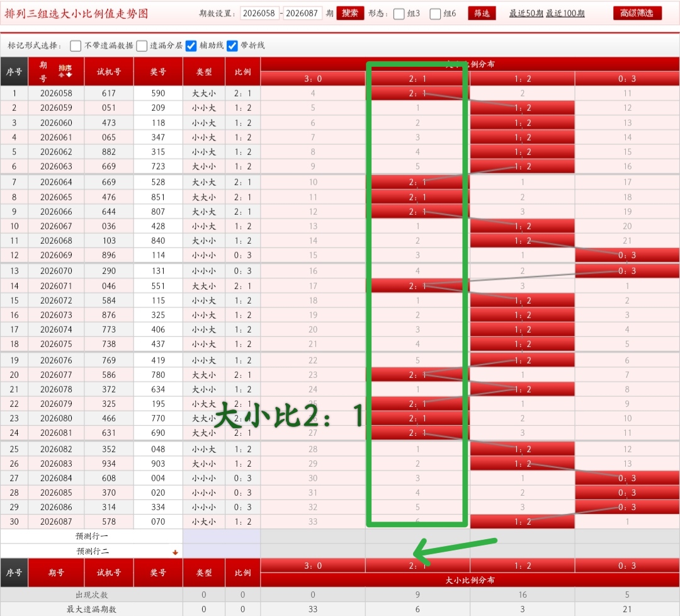Click the 搜索 button

pyautogui.click(x=349, y=13)
